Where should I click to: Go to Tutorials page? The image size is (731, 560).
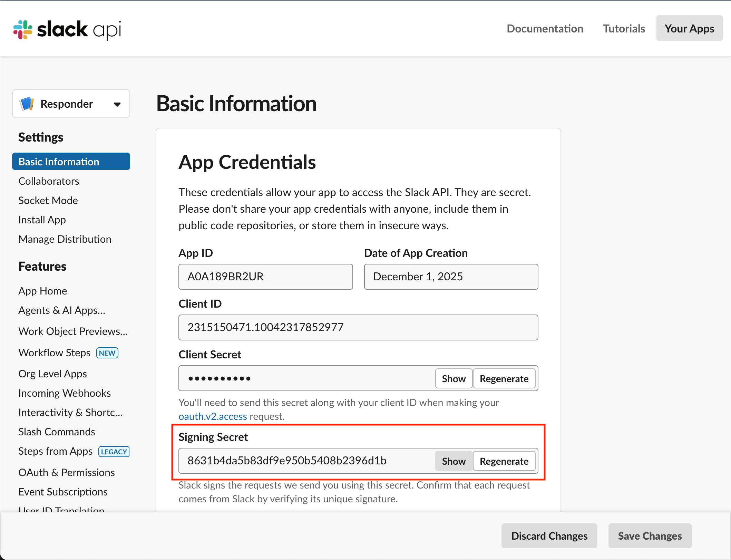click(x=623, y=29)
